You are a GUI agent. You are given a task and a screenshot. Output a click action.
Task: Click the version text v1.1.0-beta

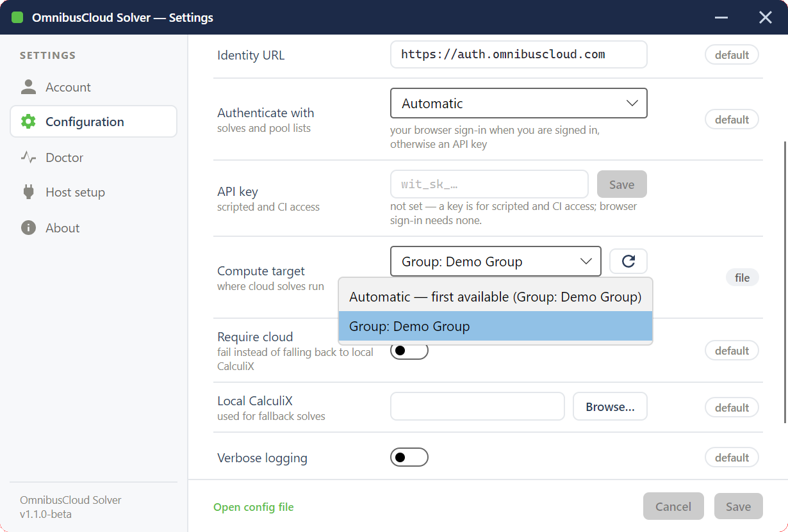(45, 514)
